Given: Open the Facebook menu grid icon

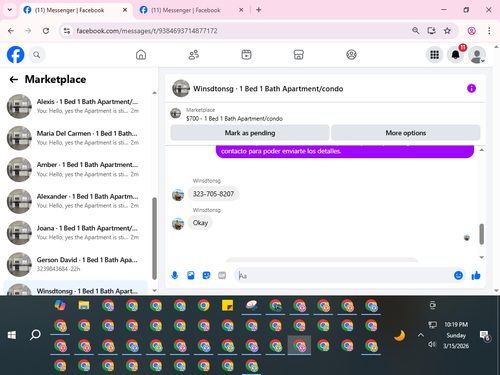Looking at the screenshot, I should (x=434, y=55).
